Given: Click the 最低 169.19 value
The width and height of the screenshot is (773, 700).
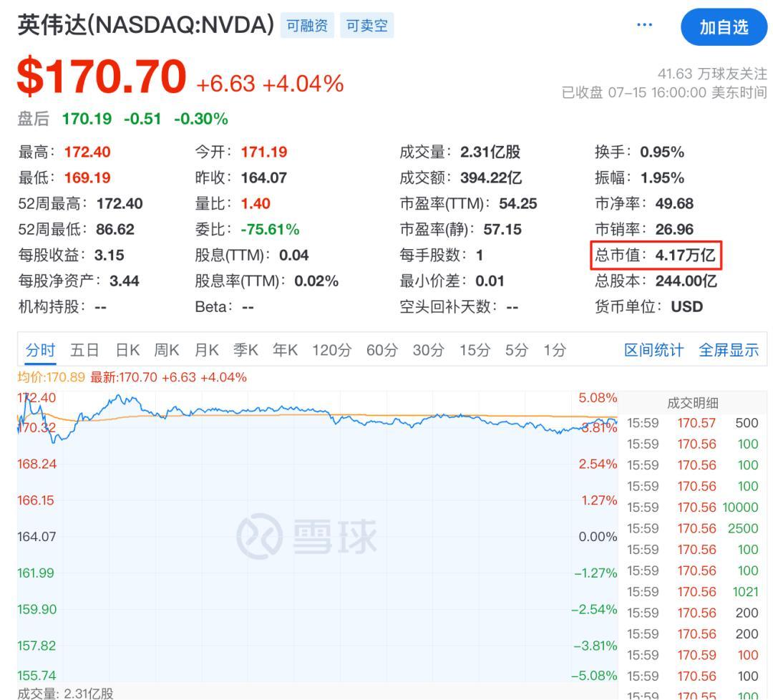Looking at the screenshot, I should point(87,178).
